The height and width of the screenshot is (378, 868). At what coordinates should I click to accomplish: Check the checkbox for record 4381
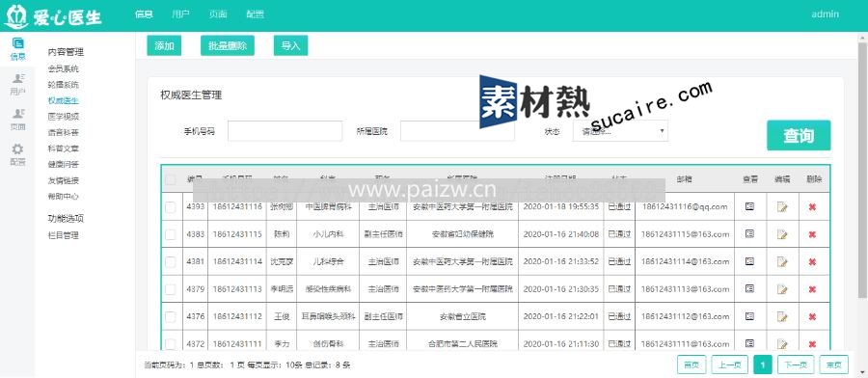pos(171,261)
